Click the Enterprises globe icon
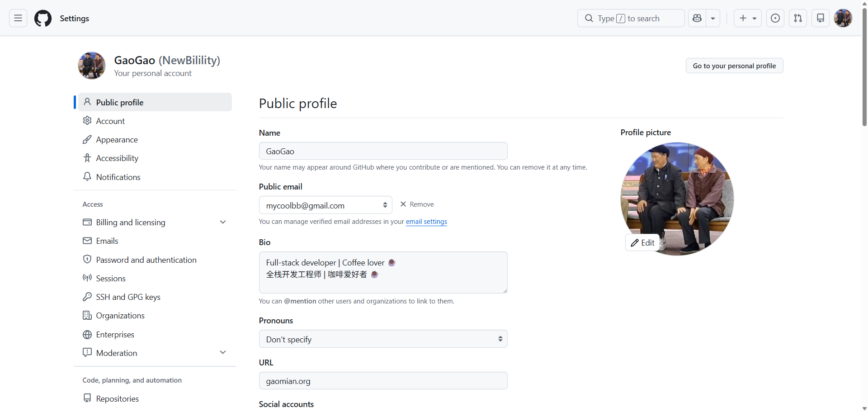Viewport: 868px width, 412px height. [x=87, y=334]
